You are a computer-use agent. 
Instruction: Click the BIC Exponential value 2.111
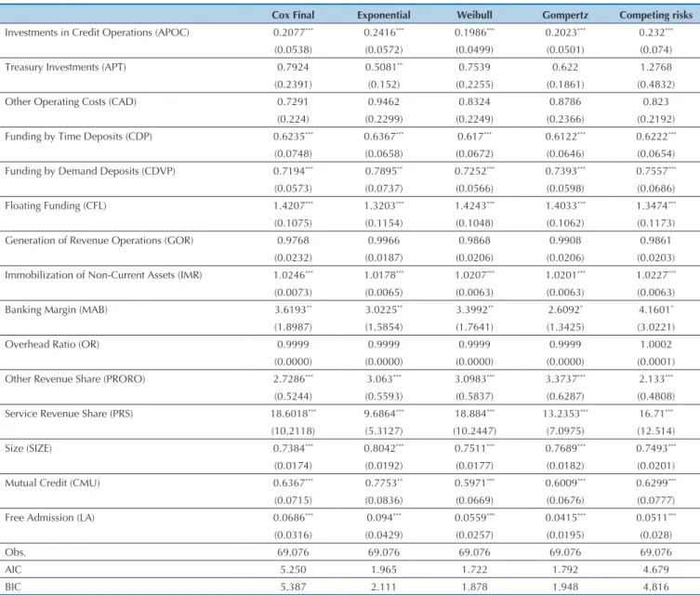[384, 587]
